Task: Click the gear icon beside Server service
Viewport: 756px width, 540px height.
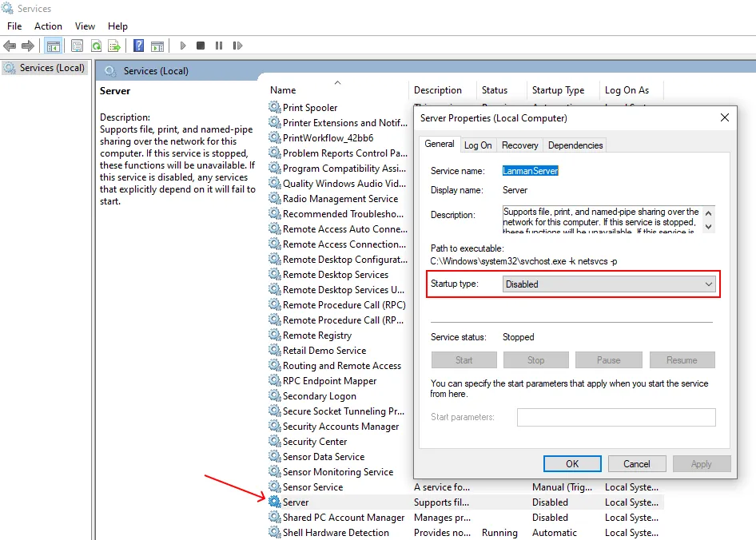Action: (275, 502)
